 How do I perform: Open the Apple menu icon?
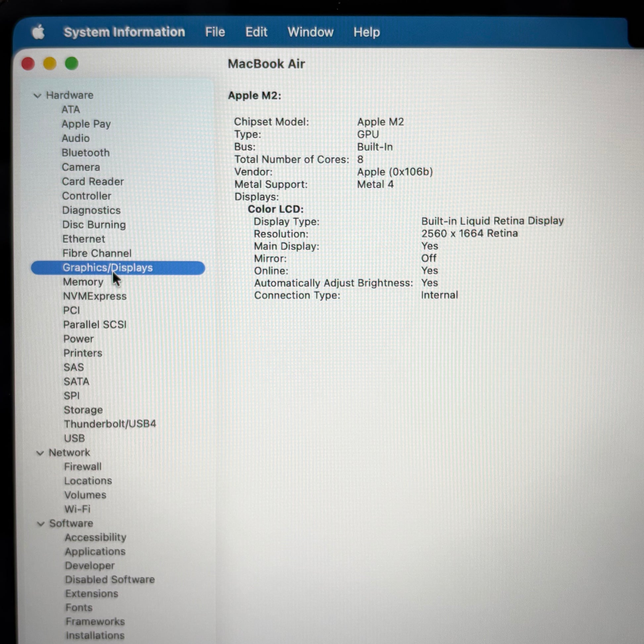[x=38, y=32]
